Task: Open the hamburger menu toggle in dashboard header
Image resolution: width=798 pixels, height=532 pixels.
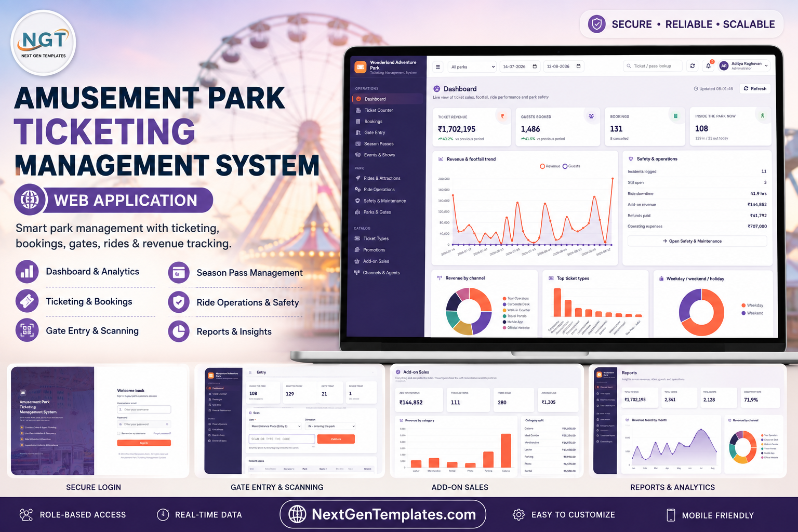Action: pos(438,66)
